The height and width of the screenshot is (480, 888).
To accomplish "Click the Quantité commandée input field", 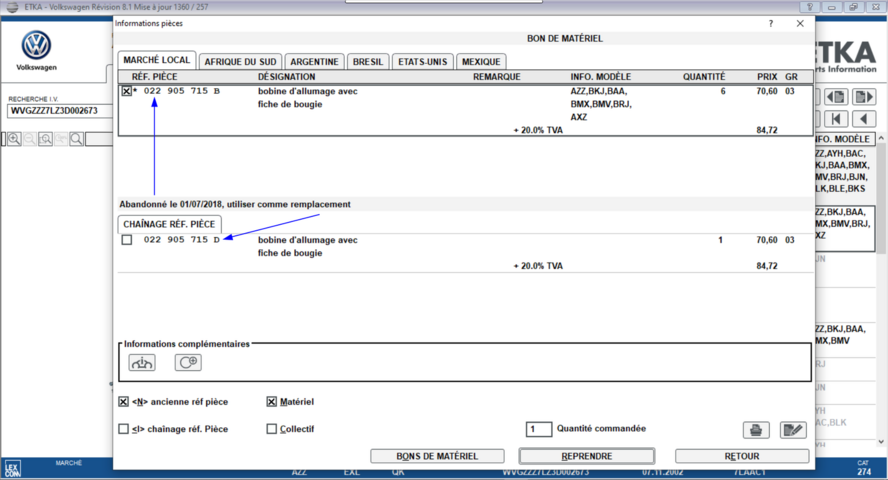I will click(x=539, y=429).
